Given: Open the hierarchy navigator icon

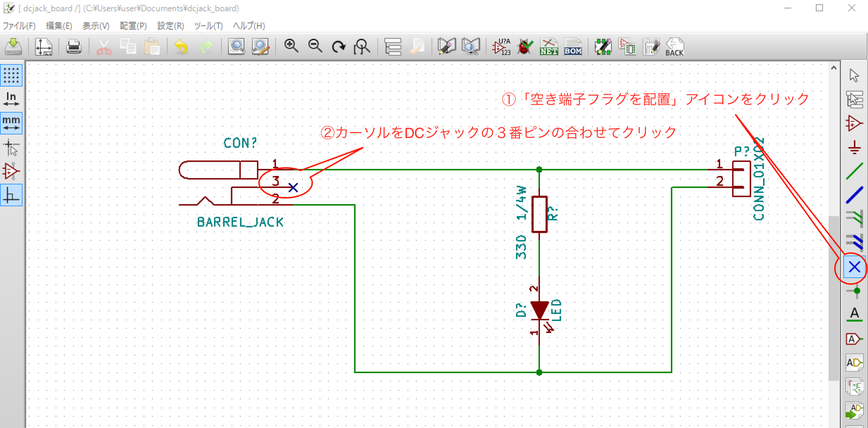Looking at the screenshot, I should tap(393, 46).
